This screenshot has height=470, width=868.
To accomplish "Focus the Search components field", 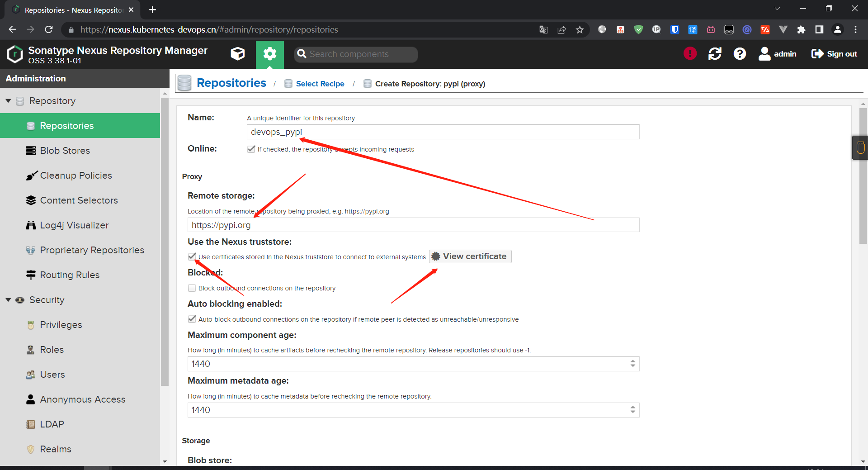I will pos(356,54).
